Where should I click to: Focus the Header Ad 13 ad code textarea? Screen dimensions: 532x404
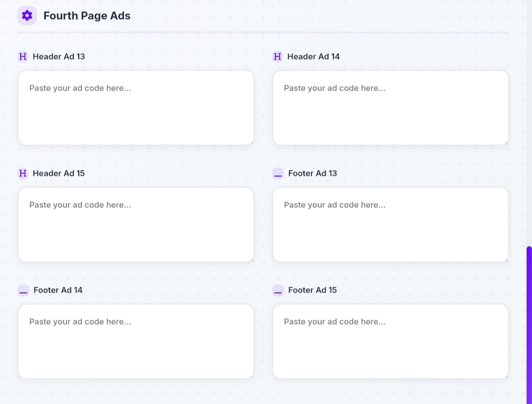(x=136, y=108)
